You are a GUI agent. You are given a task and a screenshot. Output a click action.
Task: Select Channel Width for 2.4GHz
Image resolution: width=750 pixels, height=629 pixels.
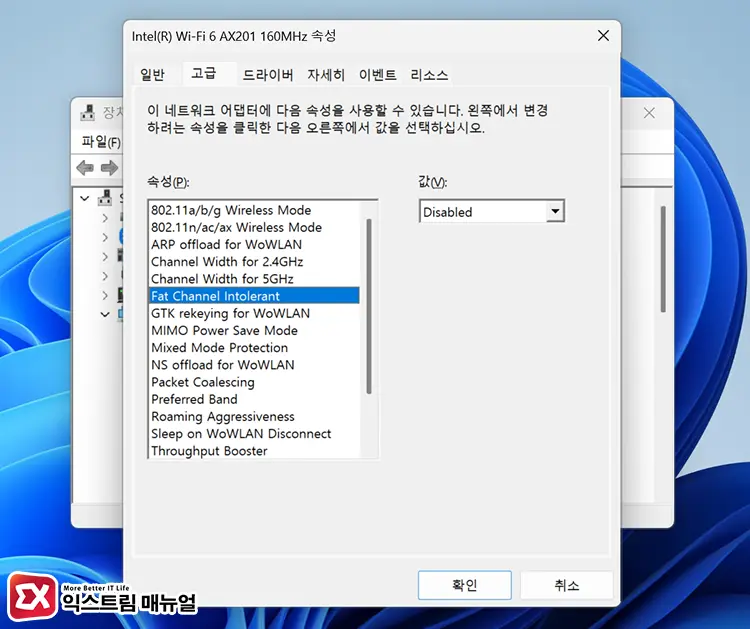click(254, 262)
